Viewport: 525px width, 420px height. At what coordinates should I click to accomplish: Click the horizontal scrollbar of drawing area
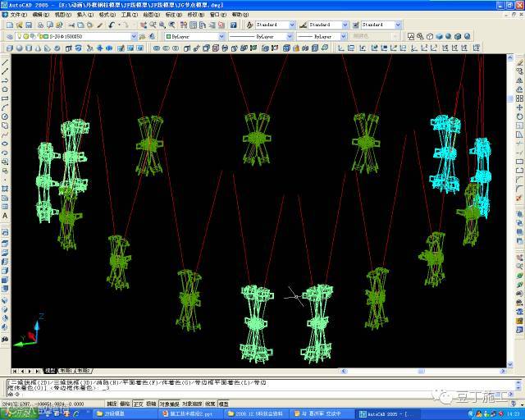423,371
